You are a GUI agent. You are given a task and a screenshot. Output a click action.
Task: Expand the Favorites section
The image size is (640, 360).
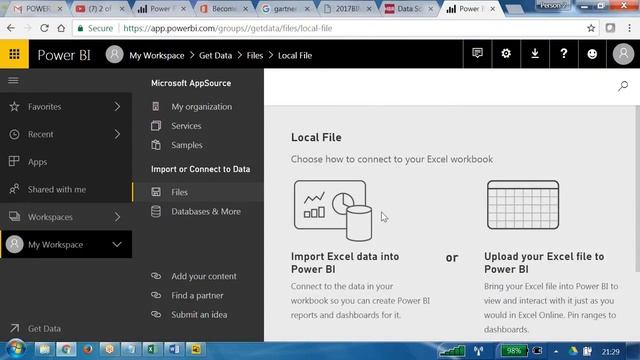pyautogui.click(x=118, y=107)
